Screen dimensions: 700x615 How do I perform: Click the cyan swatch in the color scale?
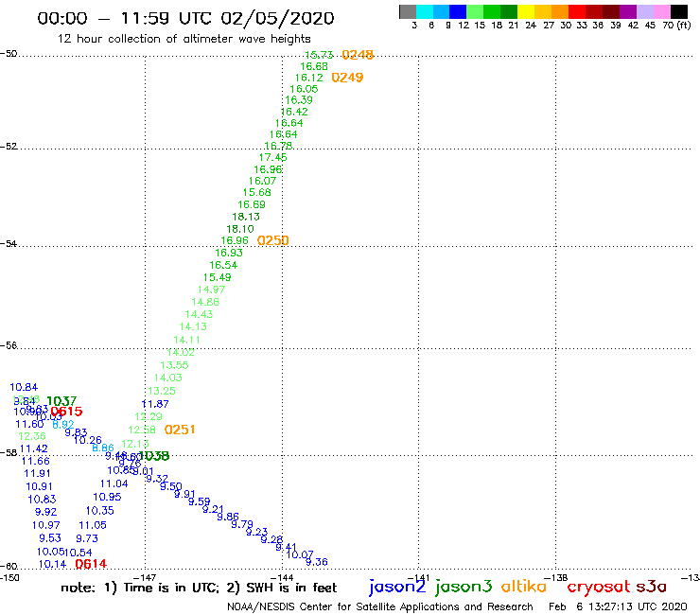(425, 11)
